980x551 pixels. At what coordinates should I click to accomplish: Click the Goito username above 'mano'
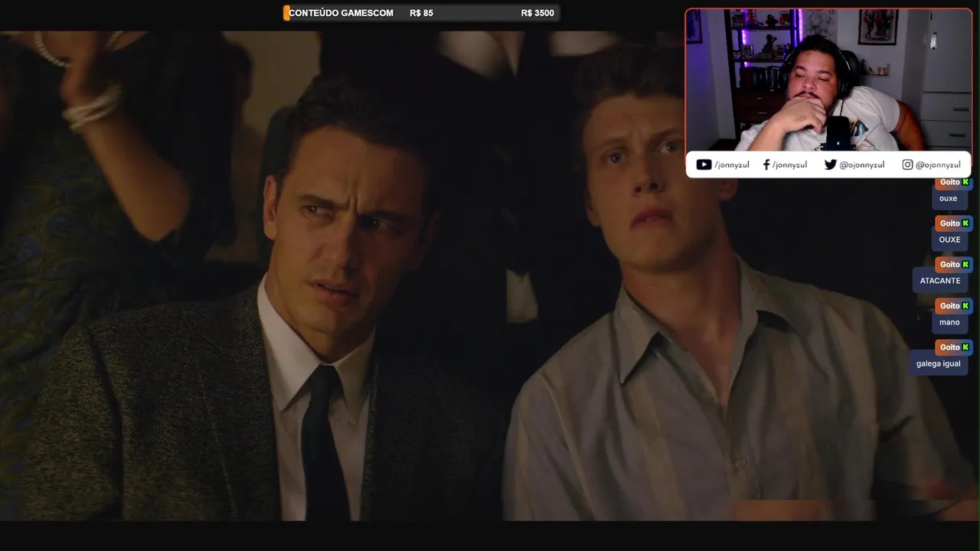tap(949, 305)
